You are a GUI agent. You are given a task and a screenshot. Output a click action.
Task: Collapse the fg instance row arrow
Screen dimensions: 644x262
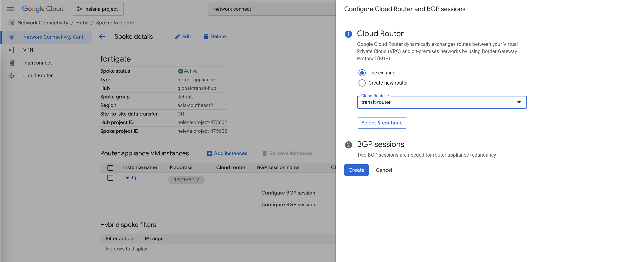(127, 178)
